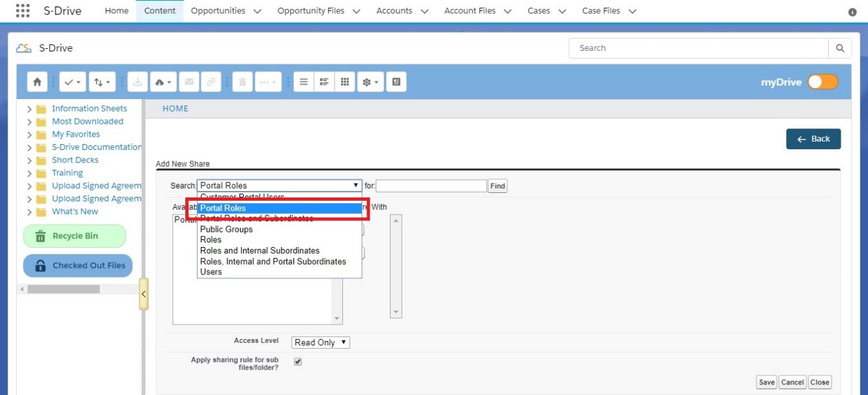Open the Most Downloaded folder in tree
This screenshot has height=395, width=868.
pyautogui.click(x=87, y=122)
